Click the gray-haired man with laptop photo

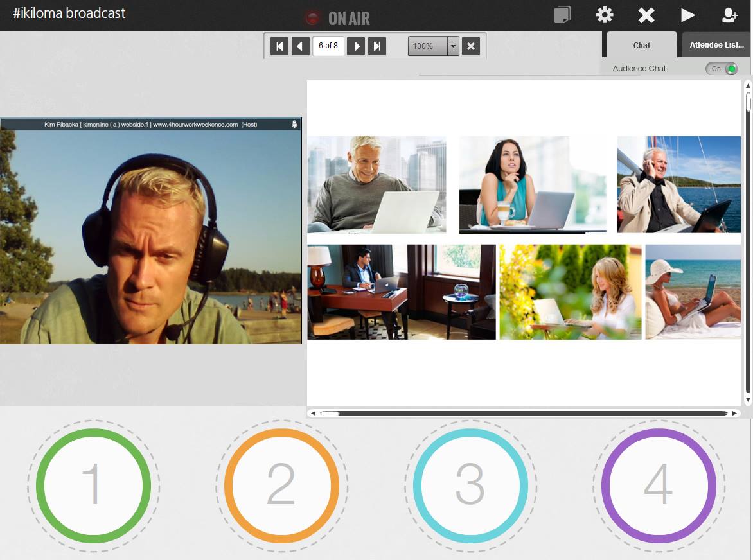coord(377,185)
